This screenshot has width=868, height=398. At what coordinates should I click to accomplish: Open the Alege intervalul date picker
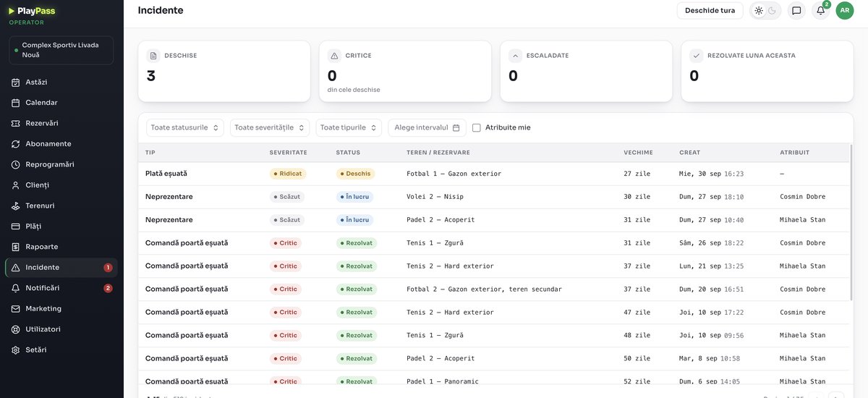(427, 127)
